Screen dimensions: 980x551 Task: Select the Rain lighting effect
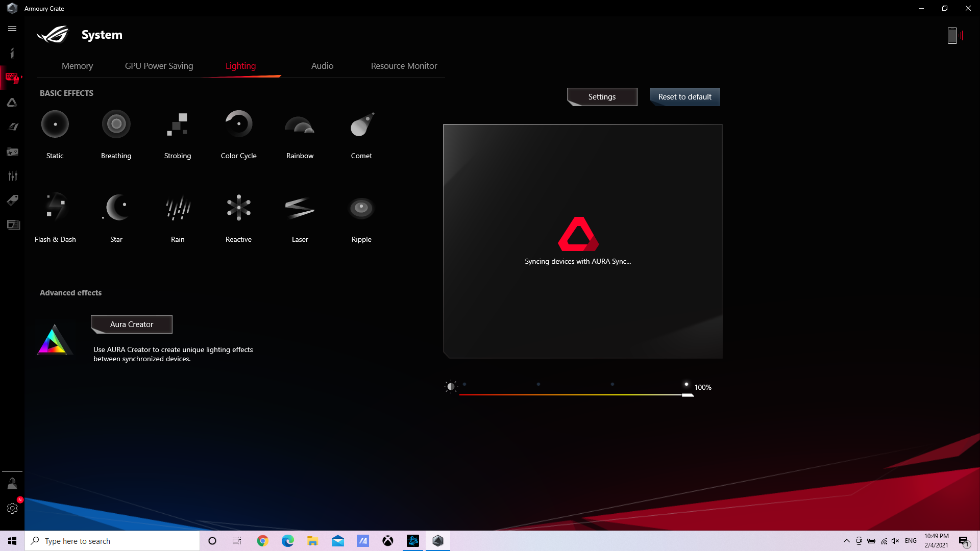click(x=178, y=208)
